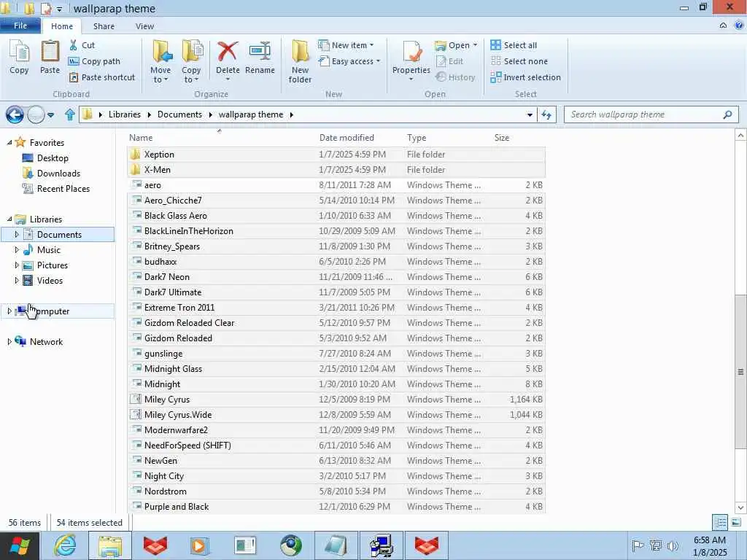Minimize the ribbon with the caret
The image size is (747, 560).
coord(723,26)
